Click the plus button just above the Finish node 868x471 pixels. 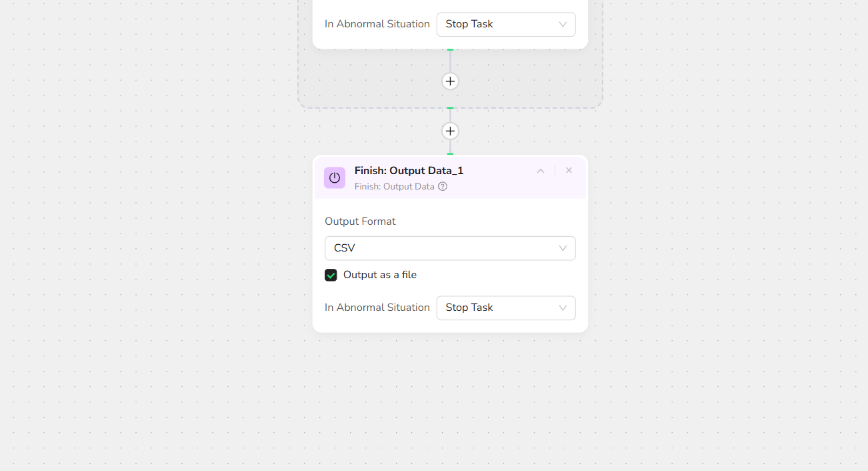pyautogui.click(x=450, y=131)
